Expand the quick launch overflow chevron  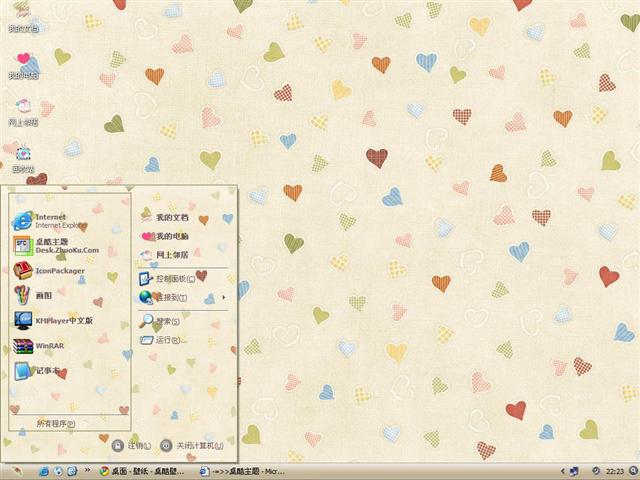pyautogui.click(x=87, y=471)
